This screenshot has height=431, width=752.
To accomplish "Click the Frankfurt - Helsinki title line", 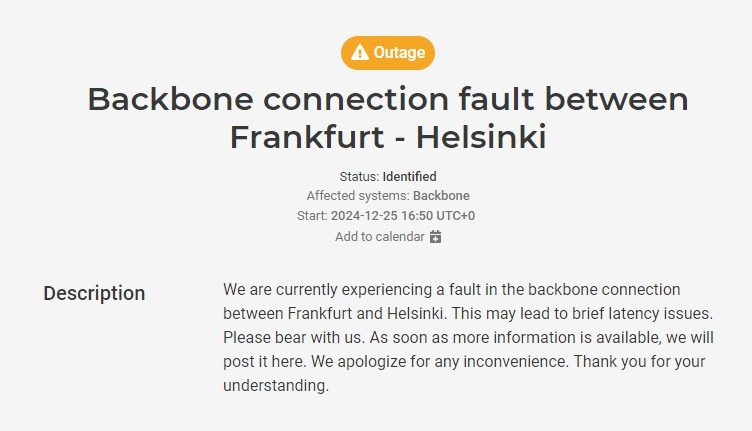I will pyautogui.click(x=388, y=137).
